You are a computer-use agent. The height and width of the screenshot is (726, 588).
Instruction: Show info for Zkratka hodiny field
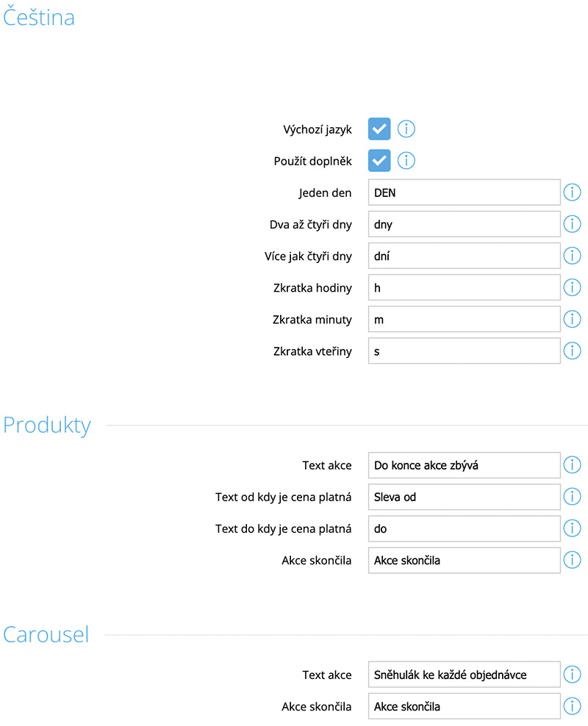572,287
